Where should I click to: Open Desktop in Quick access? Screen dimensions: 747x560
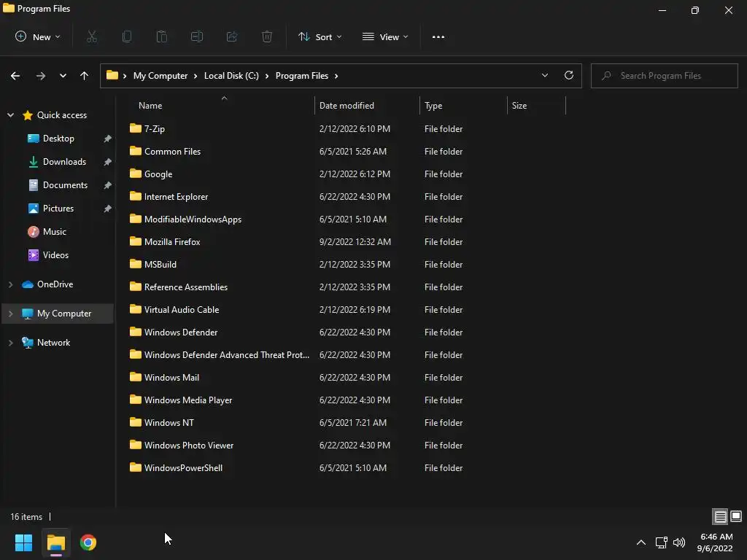point(58,138)
